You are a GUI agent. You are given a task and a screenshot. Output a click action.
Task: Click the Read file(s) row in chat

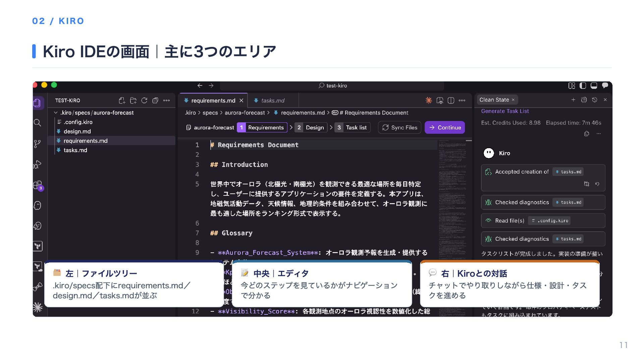pyautogui.click(x=543, y=221)
